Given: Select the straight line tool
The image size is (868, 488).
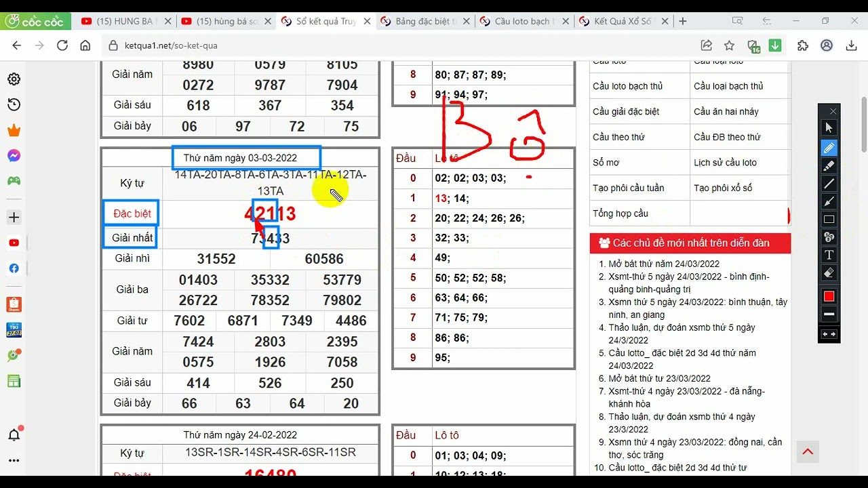Looking at the screenshot, I should (x=829, y=184).
